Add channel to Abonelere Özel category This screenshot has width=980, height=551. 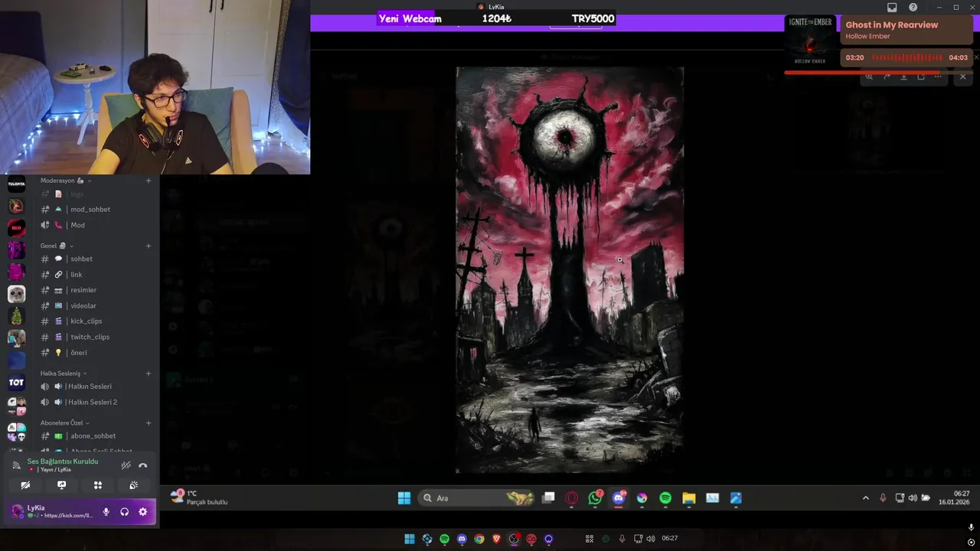tap(149, 422)
